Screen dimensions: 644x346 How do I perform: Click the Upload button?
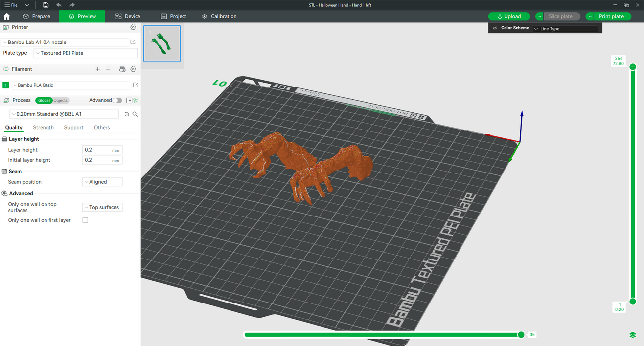(x=509, y=16)
